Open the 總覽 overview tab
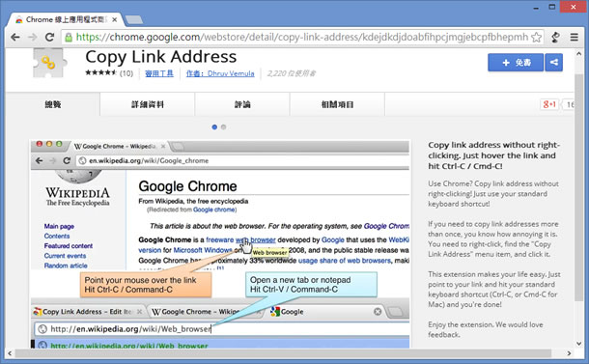Viewport: 589px width, 364px height. coord(53,104)
